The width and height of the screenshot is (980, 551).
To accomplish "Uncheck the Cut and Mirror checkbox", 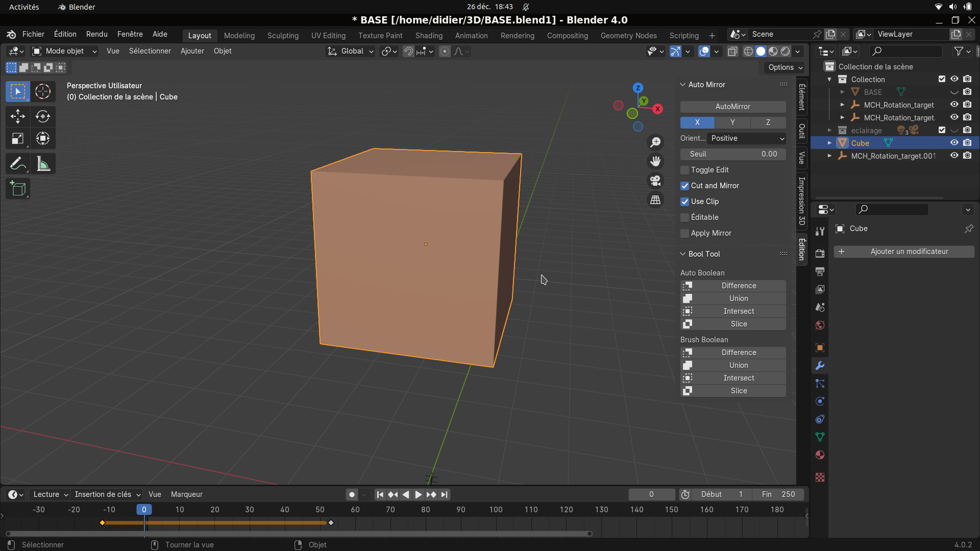I will 685,186.
